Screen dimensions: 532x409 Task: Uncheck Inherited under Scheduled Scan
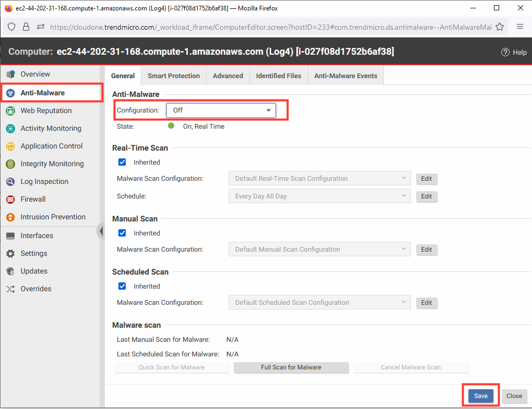point(122,287)
